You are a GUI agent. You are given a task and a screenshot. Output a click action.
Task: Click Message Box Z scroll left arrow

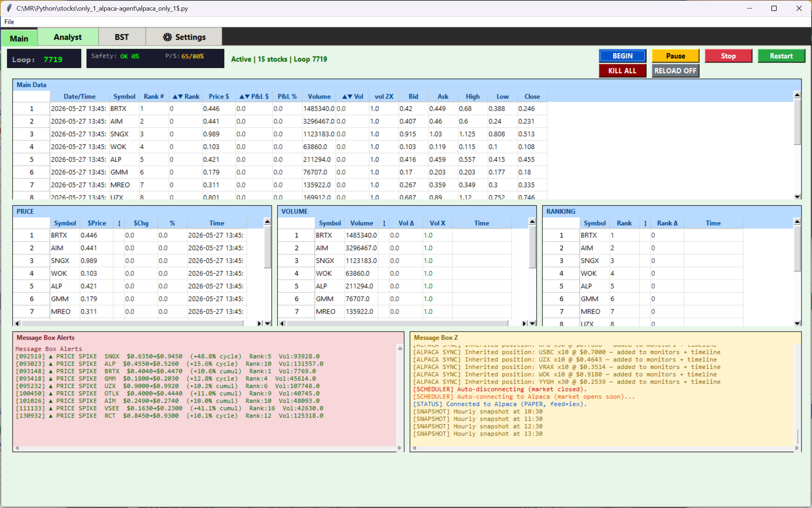415,448
